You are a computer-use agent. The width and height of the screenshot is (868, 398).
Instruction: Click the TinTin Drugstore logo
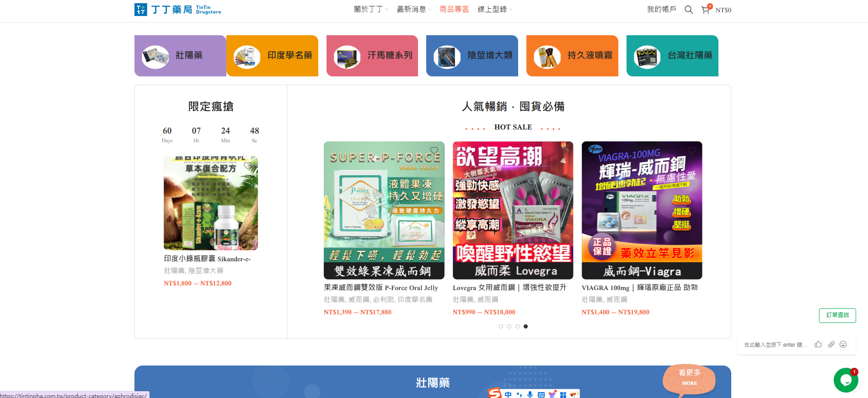(x=178, y=10)
